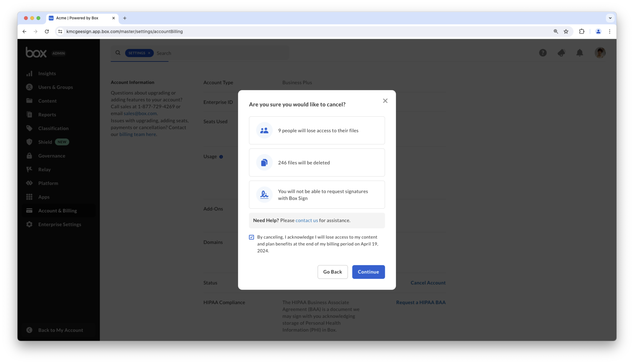Click the Enterprise Settings gear icon
634x364 pixels.
[x=29, y=224]
